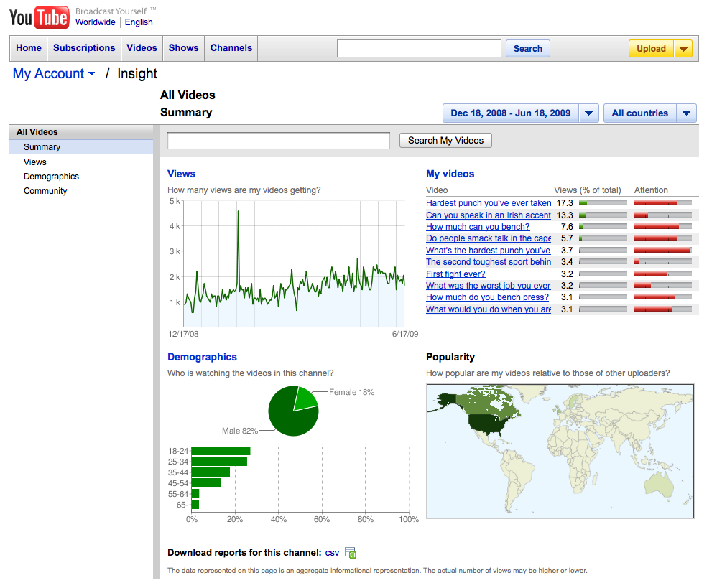Click the YouTube logo
The image size is (717, 588).
coord(40,17)
